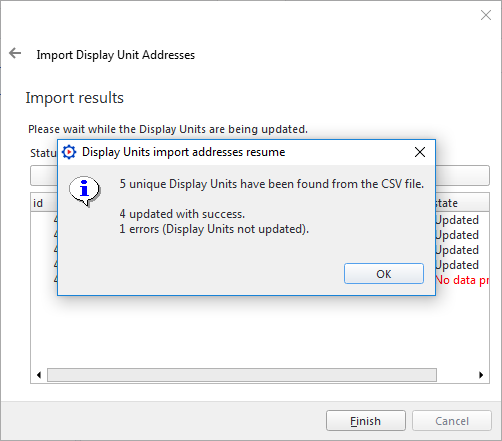Click the dialog title 'Display Units import addresses resume'
Image resolution: width=502 pixels, height=441 pixels.
pos(183,152)
